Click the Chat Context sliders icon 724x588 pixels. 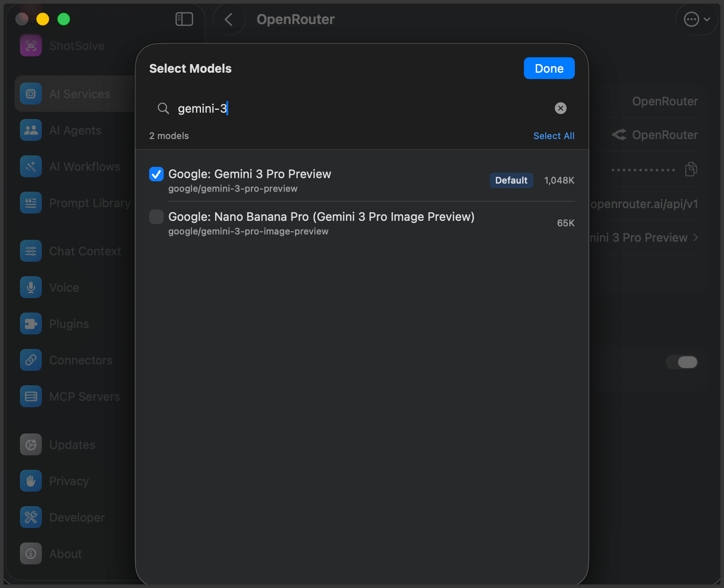click(31, 251)
